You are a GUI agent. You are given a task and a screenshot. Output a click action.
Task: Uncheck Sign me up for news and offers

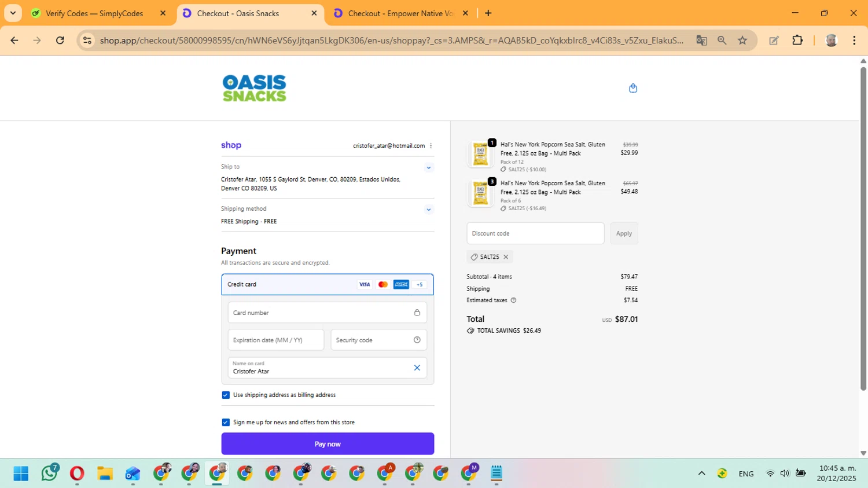[x=226, y=422]
